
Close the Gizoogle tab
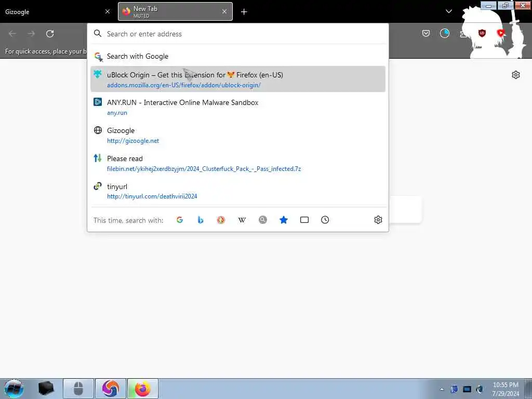[108, 11]
